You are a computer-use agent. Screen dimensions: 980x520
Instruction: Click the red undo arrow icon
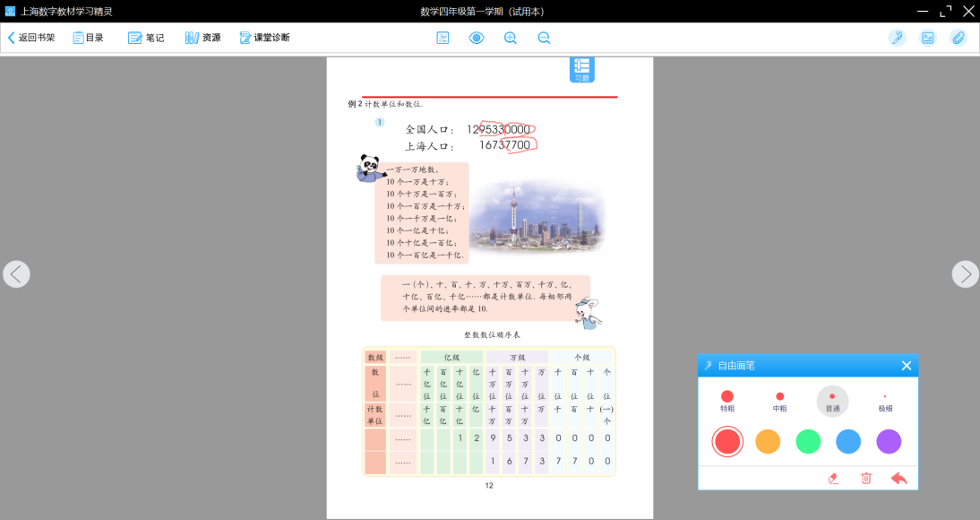(898, 479)
